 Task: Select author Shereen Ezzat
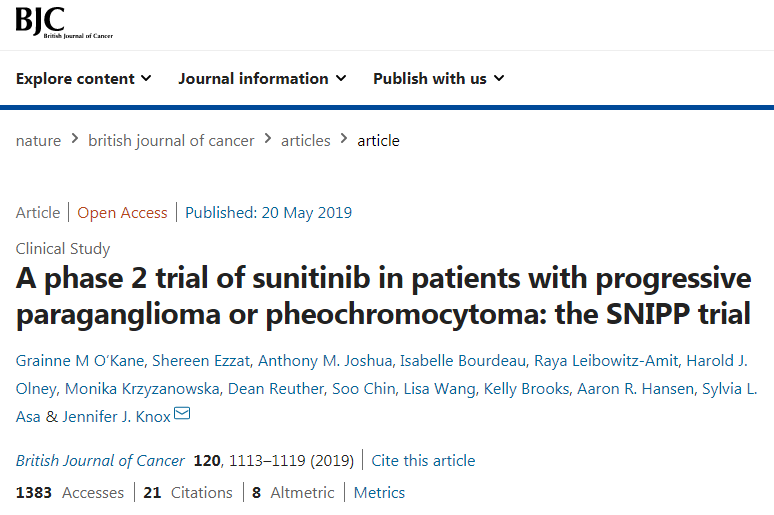(201, 361)
